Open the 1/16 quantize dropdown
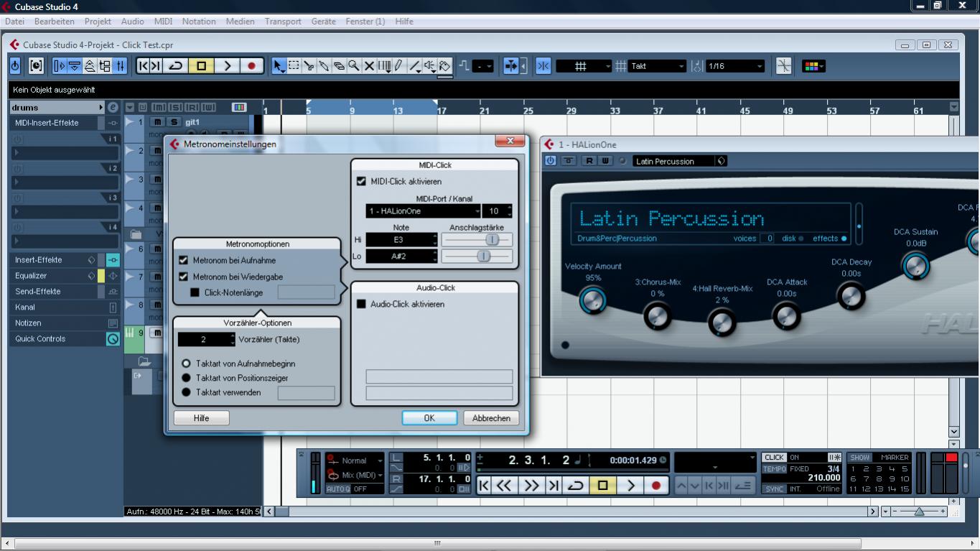The height and width of the screenshot is (551, 980). 736,65
